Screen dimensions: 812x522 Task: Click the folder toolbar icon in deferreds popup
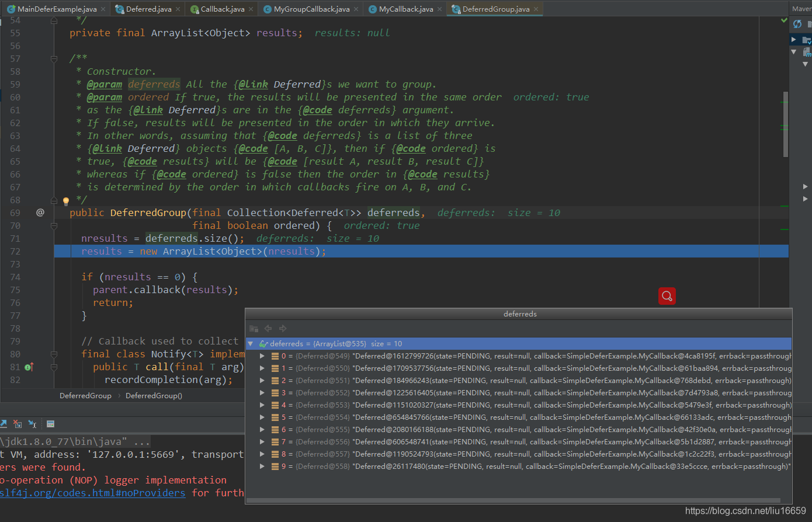[254, 329]
